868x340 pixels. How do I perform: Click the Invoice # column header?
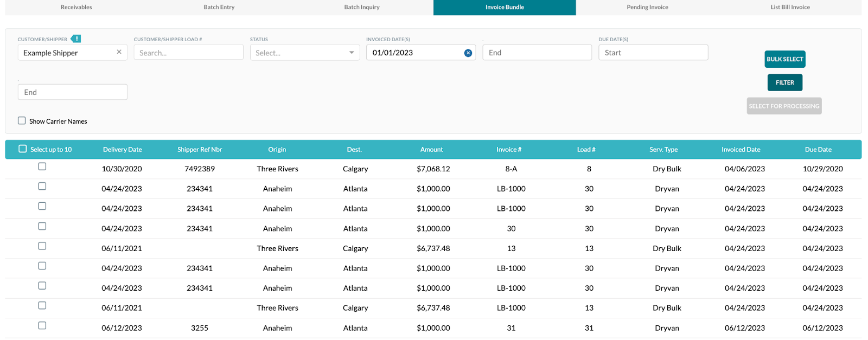coord(509,150)
